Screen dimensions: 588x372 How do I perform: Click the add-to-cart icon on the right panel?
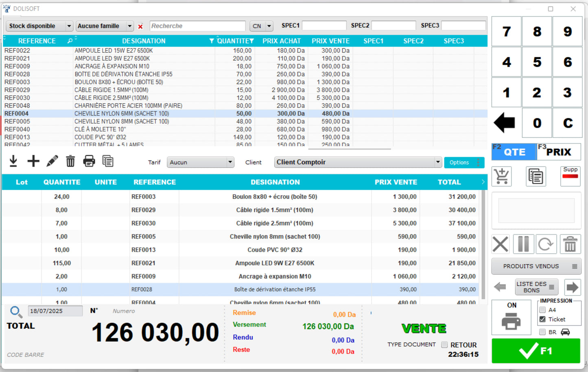[501, 176]
